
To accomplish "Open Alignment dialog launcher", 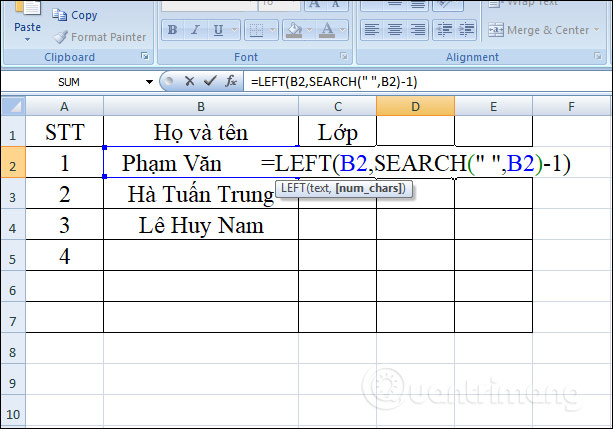I will (598, 56).
